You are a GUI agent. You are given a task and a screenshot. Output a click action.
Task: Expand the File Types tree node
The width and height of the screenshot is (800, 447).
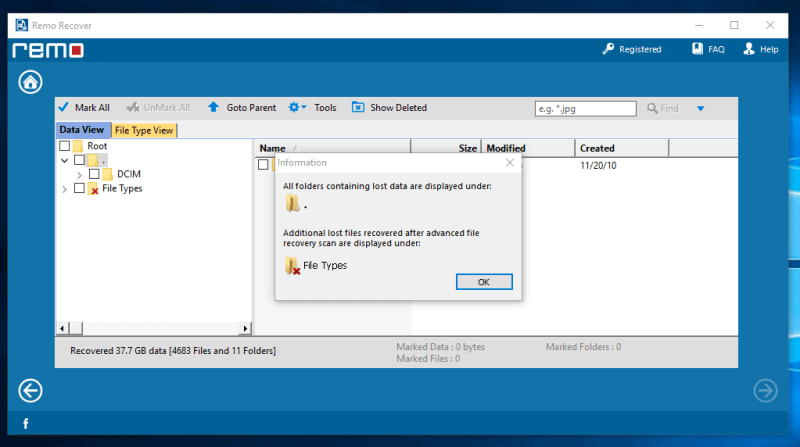click(65, 188)
